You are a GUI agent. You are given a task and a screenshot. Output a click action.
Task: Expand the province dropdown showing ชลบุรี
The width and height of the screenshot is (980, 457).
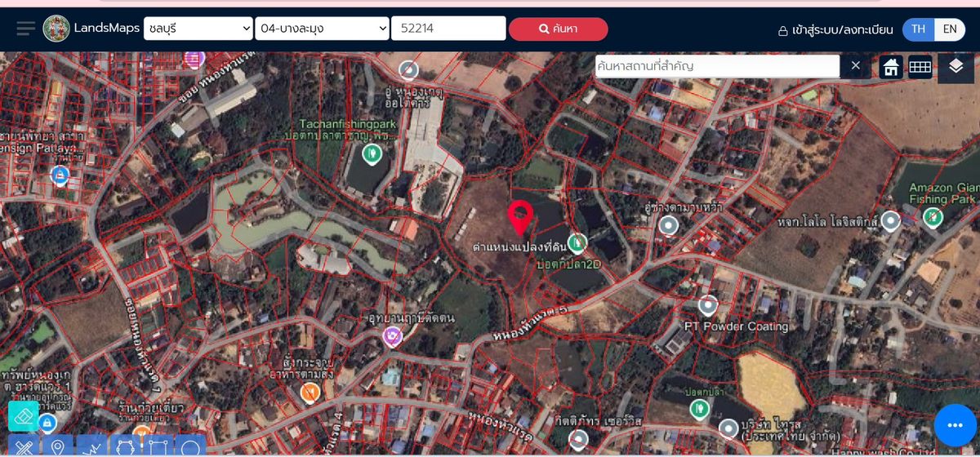click(198, 29)
